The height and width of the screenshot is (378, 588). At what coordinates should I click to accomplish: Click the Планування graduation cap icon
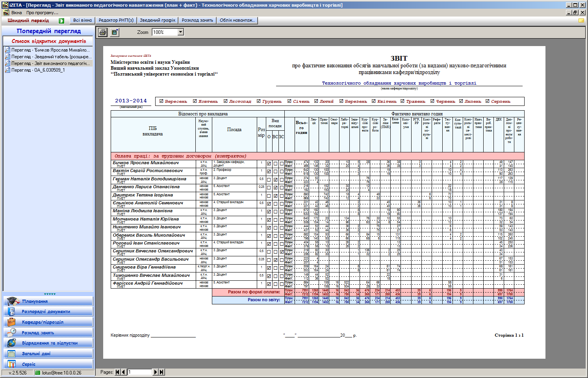[x=13, y=301]
